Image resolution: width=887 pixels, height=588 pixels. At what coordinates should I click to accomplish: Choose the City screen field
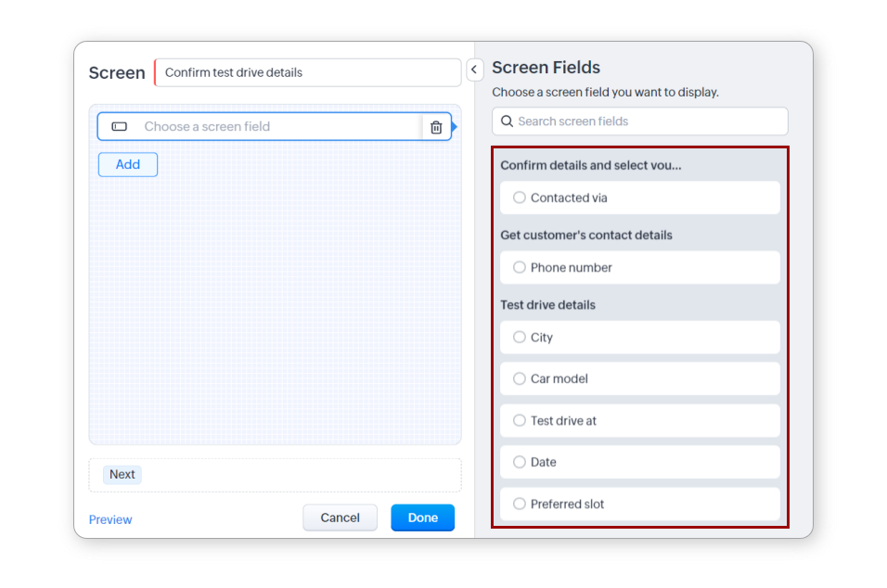(520, 337)
